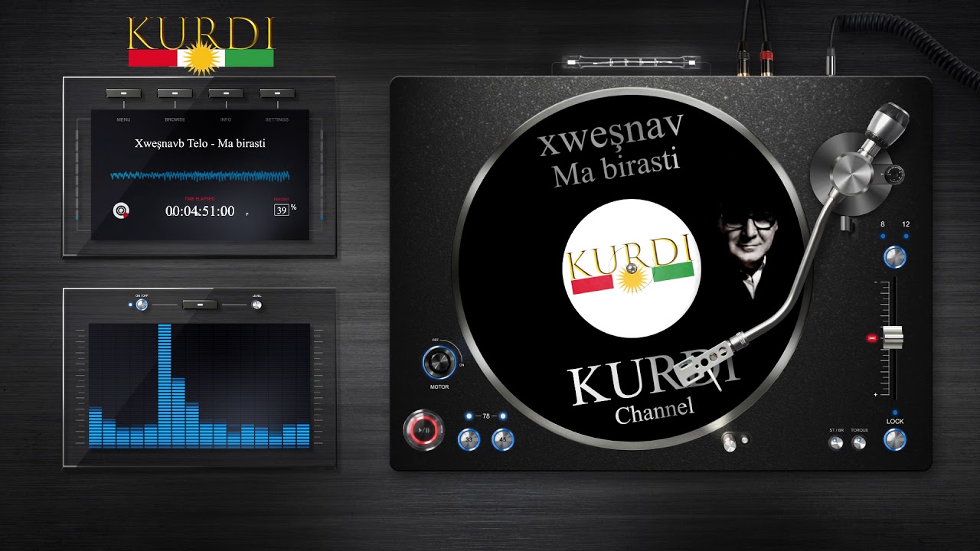Open the BROWSE tab on the display
The height and width of the screenshot is (551, 980).
tap(175, 120)
